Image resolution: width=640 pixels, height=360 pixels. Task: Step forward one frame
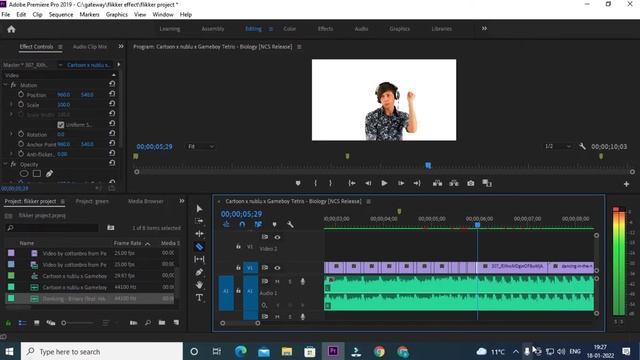[401, 183]
